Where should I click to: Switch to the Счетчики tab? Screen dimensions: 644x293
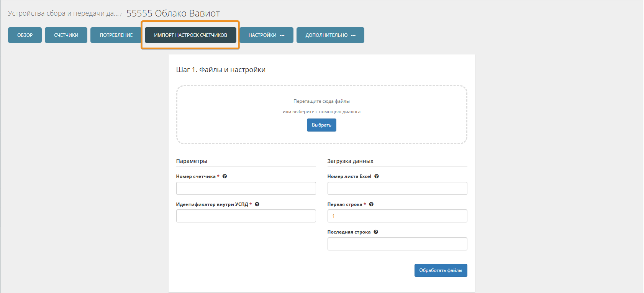coord(66,35)
